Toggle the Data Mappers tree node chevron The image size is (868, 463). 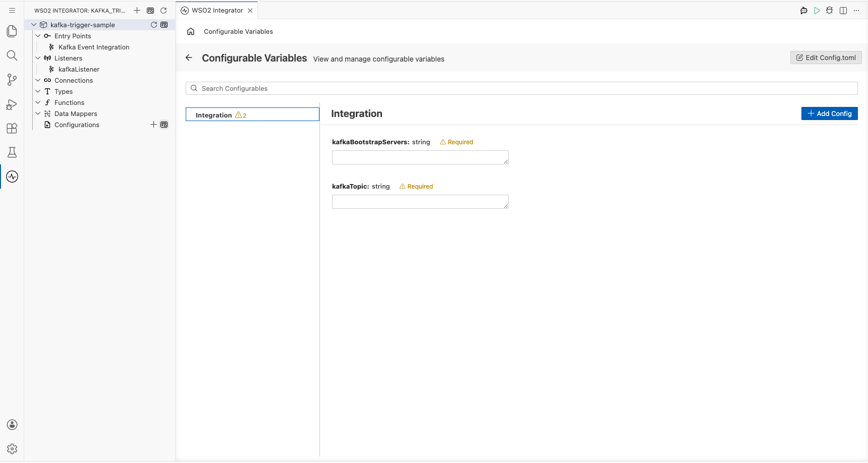click(38, 113)
